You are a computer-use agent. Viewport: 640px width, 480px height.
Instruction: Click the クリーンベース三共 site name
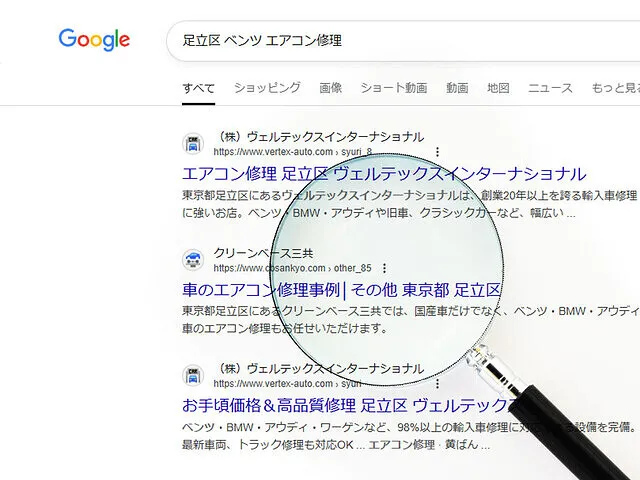263,253
